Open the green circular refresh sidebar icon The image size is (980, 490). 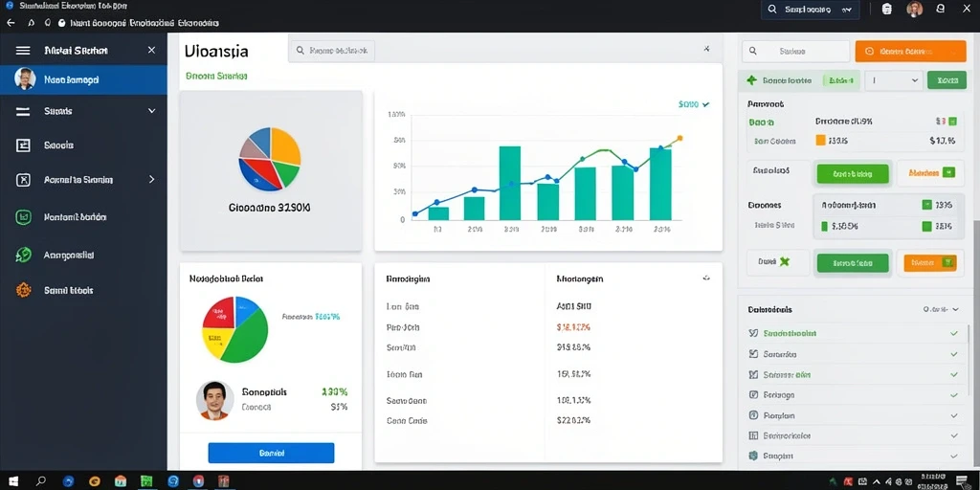23,255
